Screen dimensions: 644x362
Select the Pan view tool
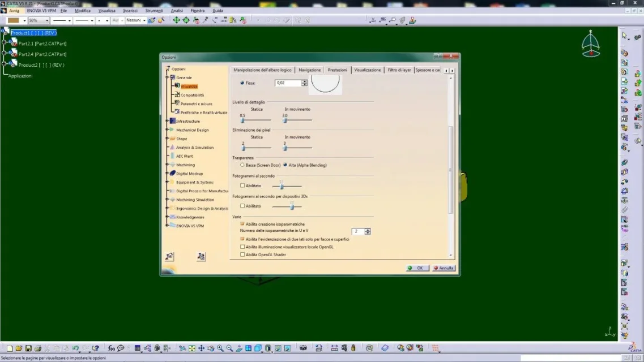(x=201, y=348)
